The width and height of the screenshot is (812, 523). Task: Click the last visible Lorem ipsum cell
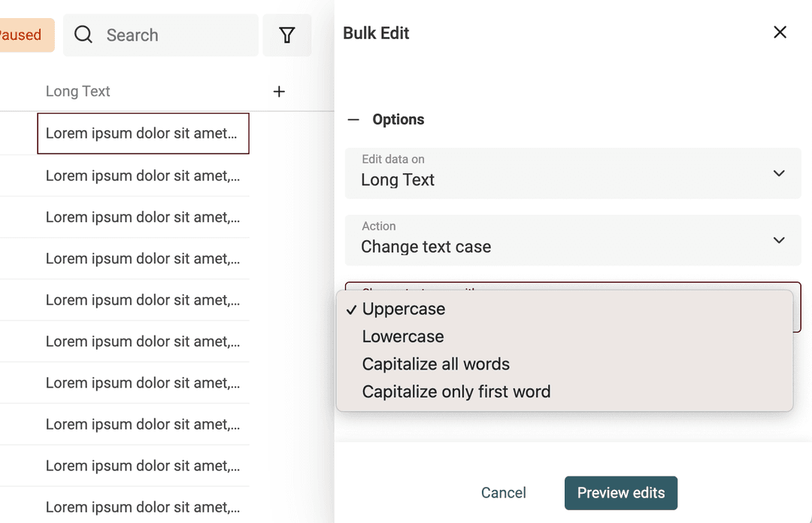click(142, 506)
